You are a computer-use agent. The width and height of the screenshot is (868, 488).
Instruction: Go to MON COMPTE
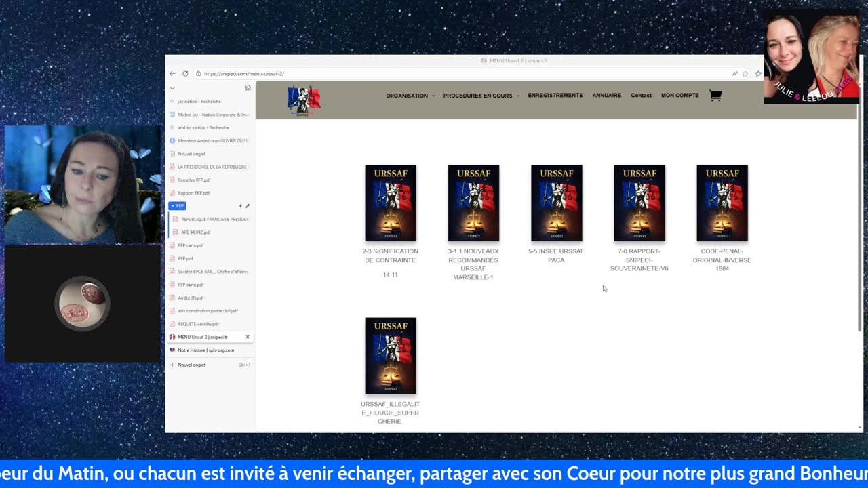pyautogui.click(x=680, y=96)
